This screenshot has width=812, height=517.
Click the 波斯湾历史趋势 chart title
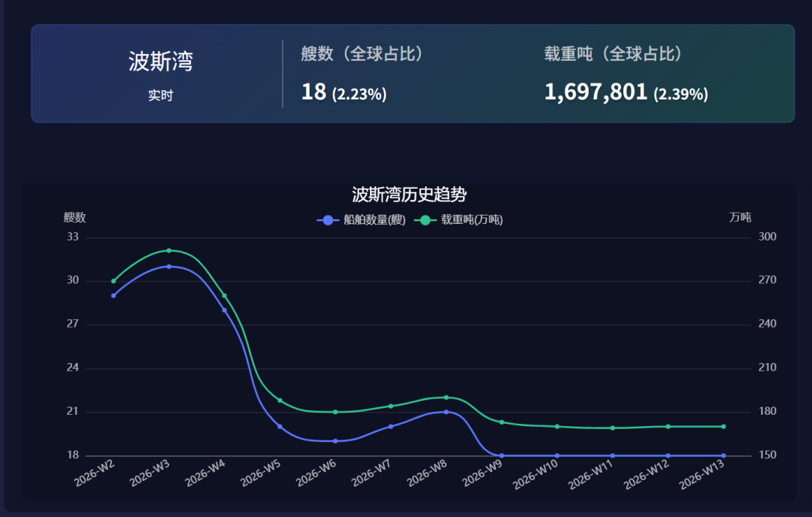(409, 195)
